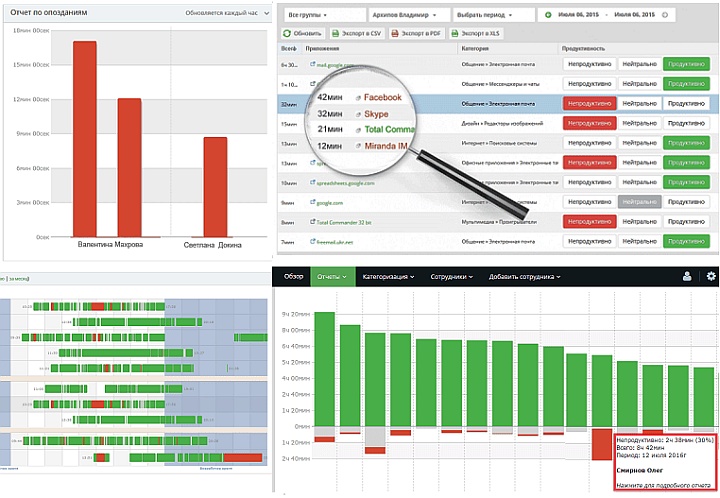Click the red bar above Светлана Докина
Image resolution: width=720 pixels, height=498 pixels.
[x=215, y=187]
